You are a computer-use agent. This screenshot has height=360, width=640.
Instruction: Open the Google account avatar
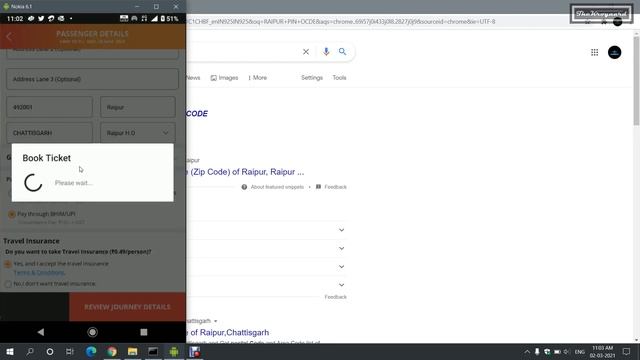614,52
